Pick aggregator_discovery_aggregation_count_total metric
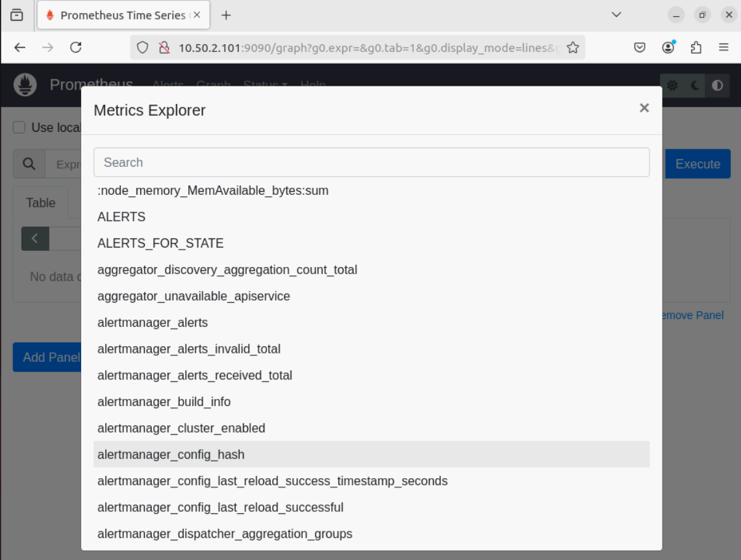 pos(371,270)
